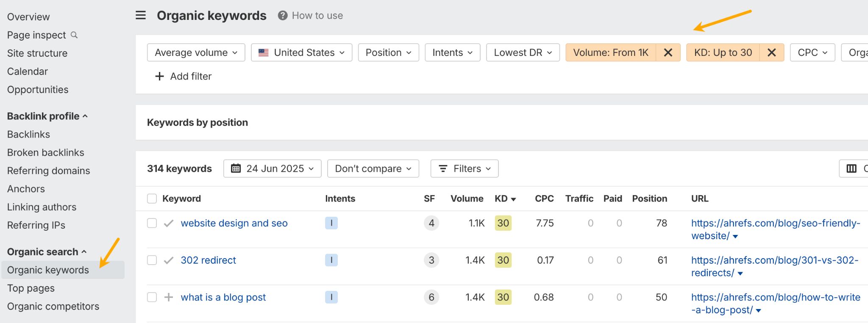Click the informational intent badge for 'website design and seo'

tap(331, 223)
